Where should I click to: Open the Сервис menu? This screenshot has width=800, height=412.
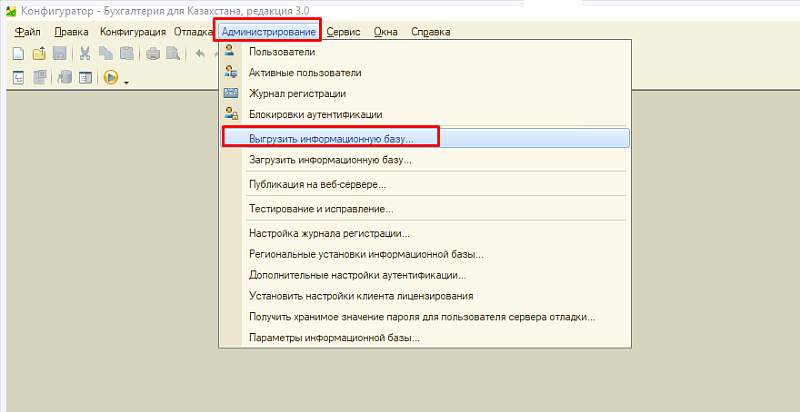pyautogui.click(x=343, y=31)
